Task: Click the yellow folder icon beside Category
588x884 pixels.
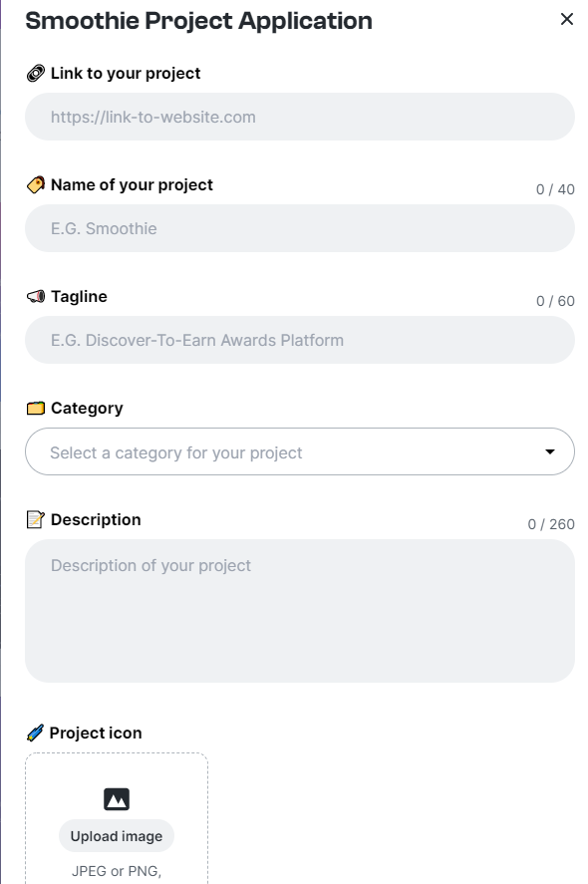Action: [36, 409]
